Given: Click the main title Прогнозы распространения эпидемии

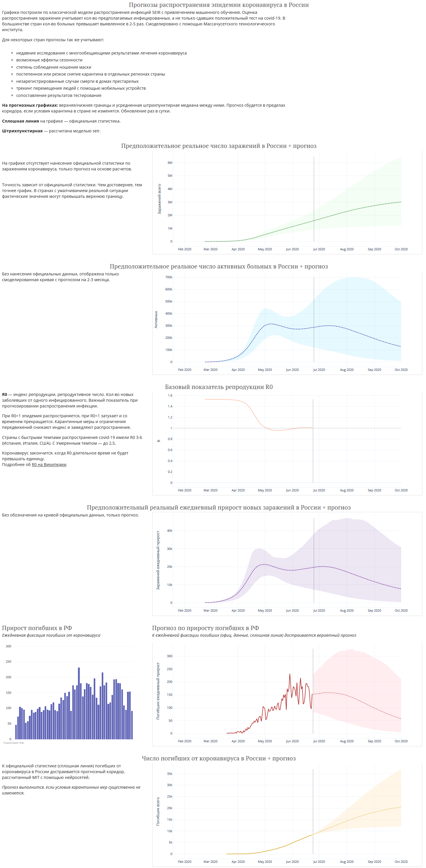Looking at the screenshot, I should tap(219, 5).
